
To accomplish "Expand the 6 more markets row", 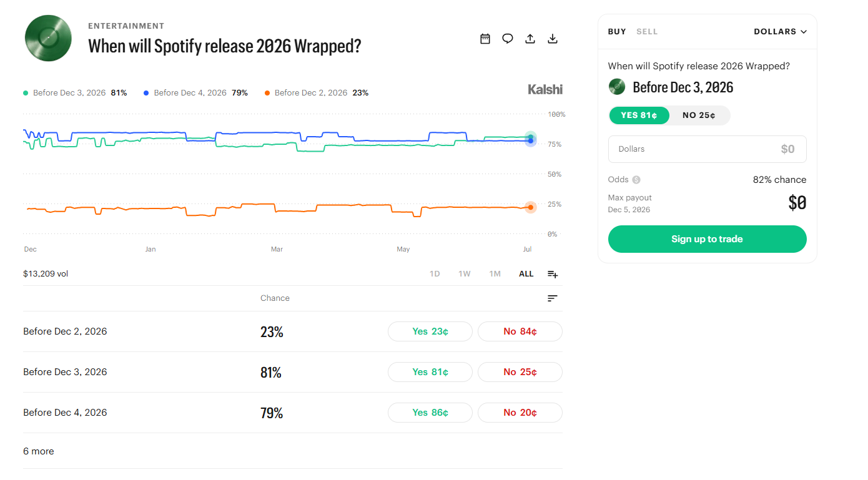I will click(x=293, y=451).
